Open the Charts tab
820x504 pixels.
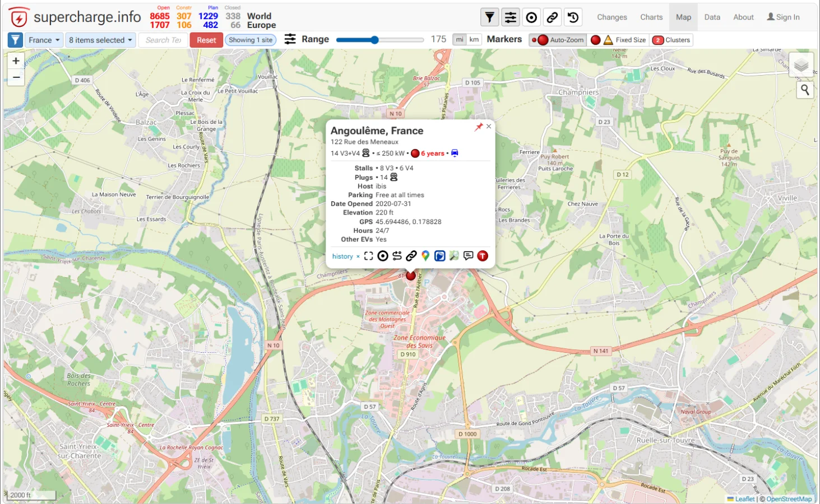(x=651, y=17)
